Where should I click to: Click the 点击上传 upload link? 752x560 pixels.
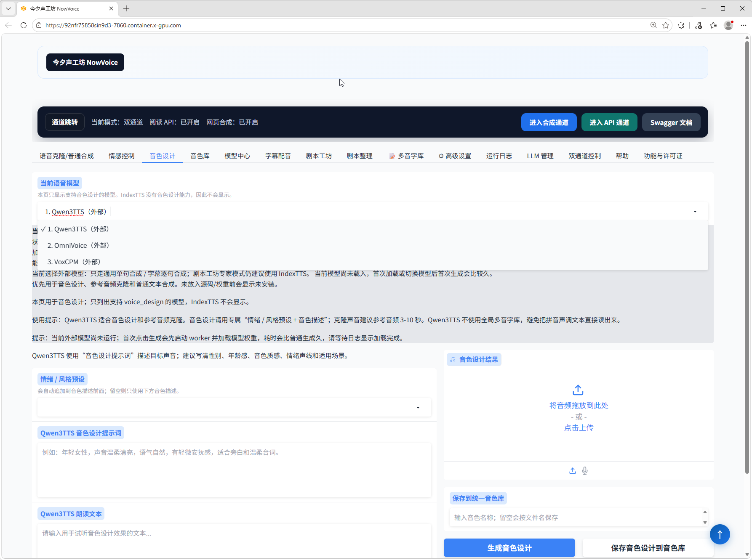579,427
